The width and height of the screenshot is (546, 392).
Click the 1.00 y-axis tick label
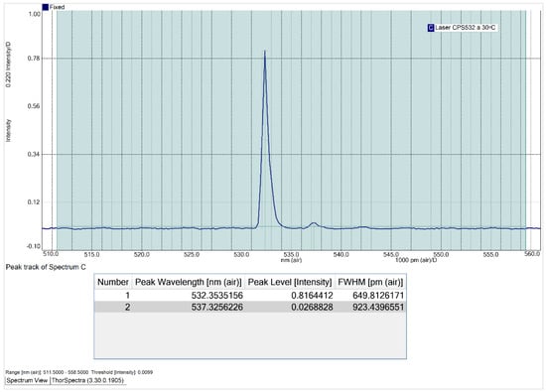[x=34, y=14]
